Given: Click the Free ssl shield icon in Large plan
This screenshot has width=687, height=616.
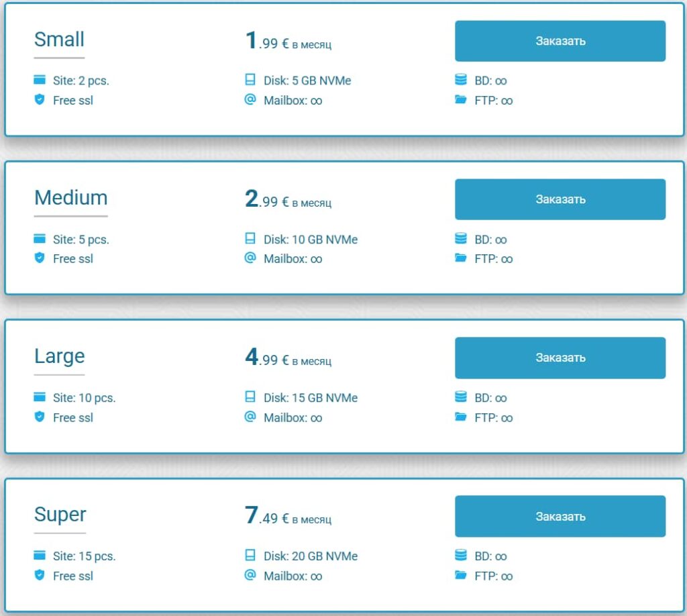Looking at the screenshot, I should (x=40, y=417).
